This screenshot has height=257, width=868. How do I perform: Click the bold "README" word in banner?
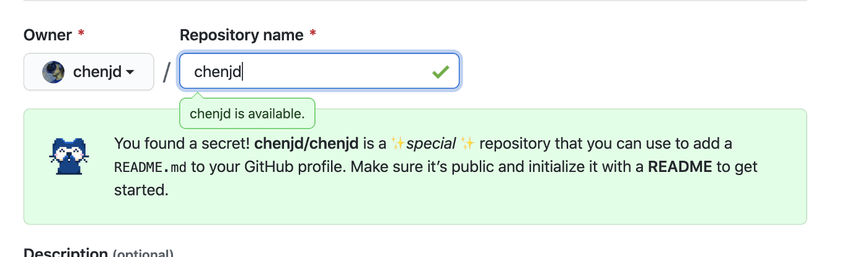coord(680,167)
